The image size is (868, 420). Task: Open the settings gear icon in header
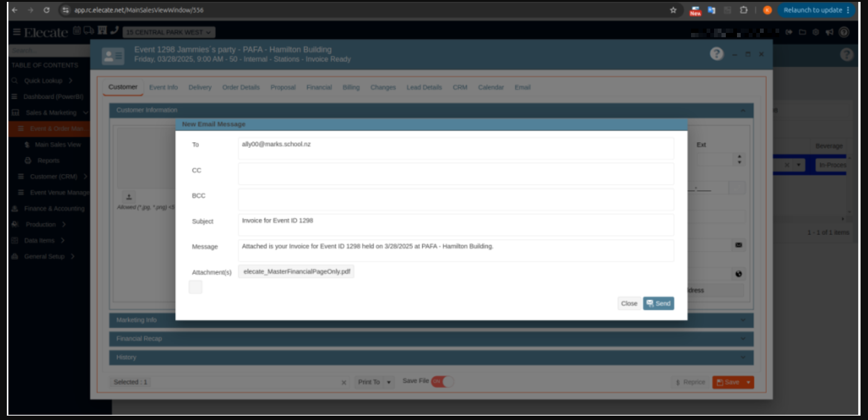(x=815, y=32)
